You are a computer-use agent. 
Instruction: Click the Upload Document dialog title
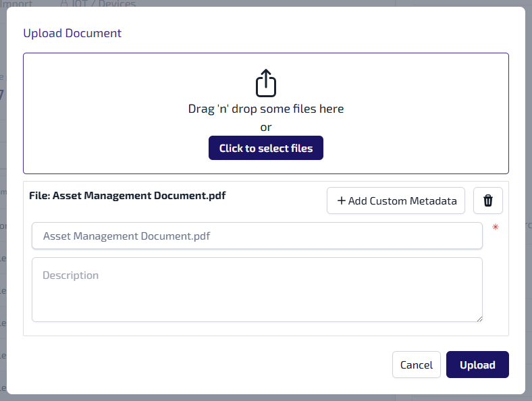pyautogui.click(x=72, y=33)
